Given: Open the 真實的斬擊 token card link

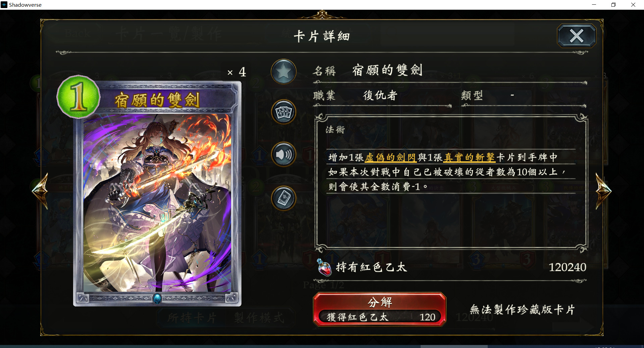Looking at the screenshot, I should click(470, 157).
